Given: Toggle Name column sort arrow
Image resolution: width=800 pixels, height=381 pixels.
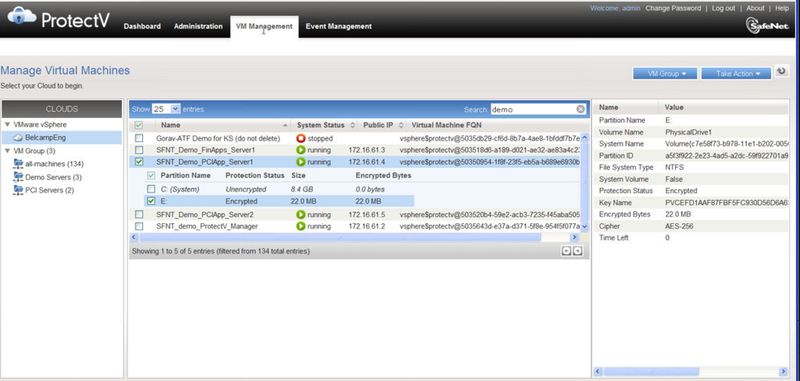Looking at the screenshot, I should click(x=285, y=125).
